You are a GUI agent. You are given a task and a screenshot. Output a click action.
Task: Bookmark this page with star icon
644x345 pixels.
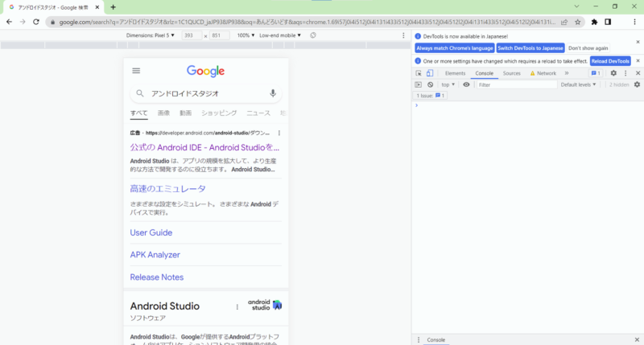[x=578, y=22]
